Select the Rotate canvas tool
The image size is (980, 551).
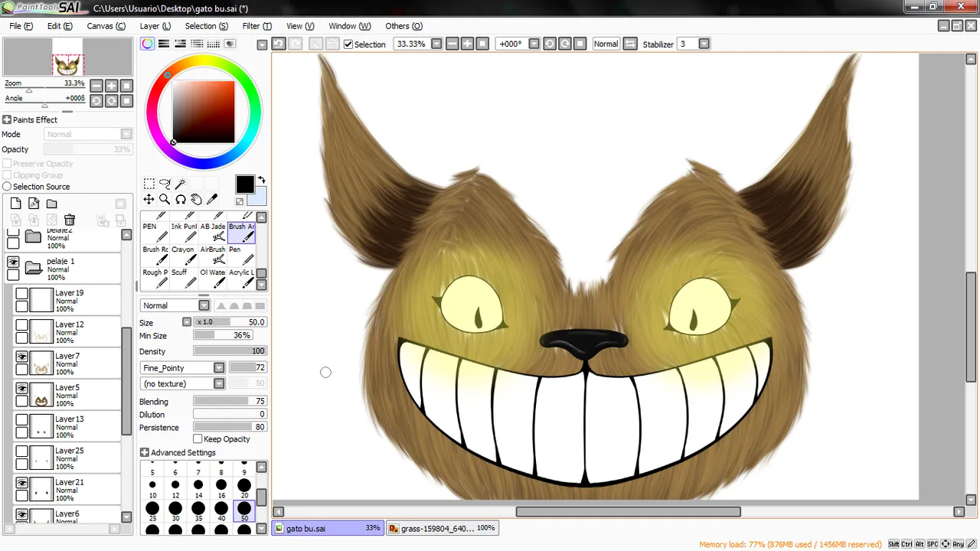181,199
